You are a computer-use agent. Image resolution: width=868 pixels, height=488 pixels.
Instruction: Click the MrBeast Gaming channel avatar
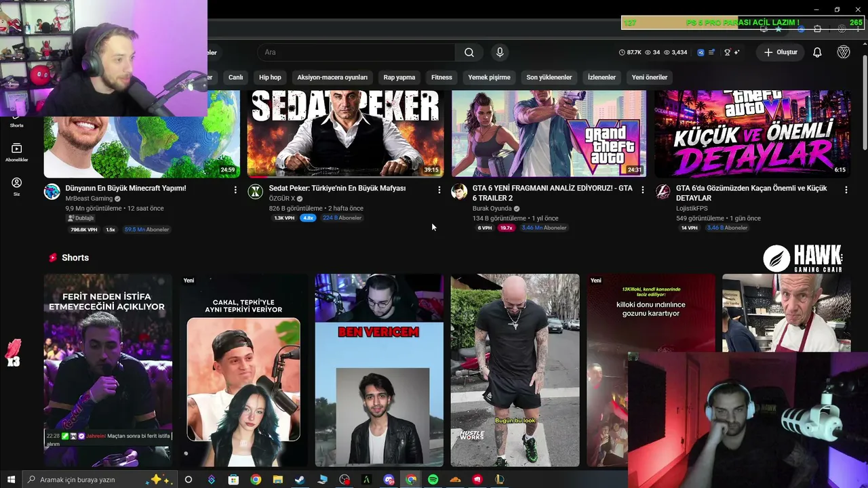pos(52,191)
